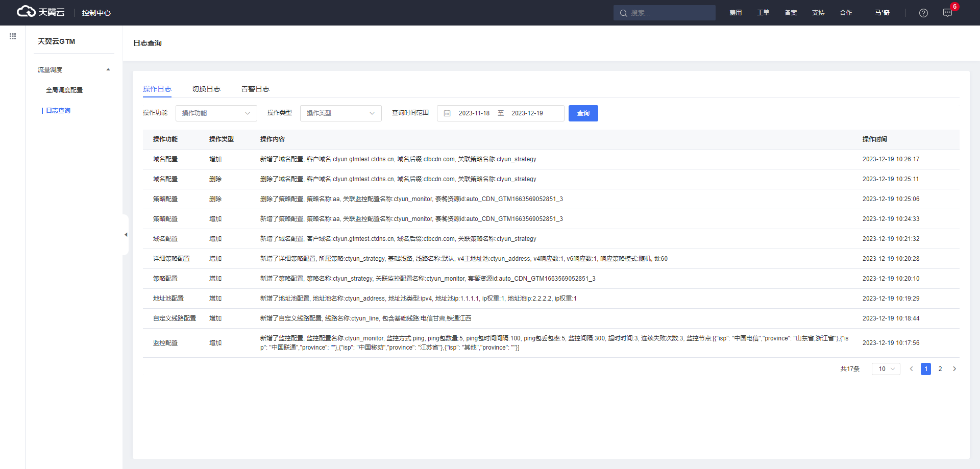The image size is (980, 469).
Task: Switch to the 告警日志 tab
Action: tap(255, 89)
